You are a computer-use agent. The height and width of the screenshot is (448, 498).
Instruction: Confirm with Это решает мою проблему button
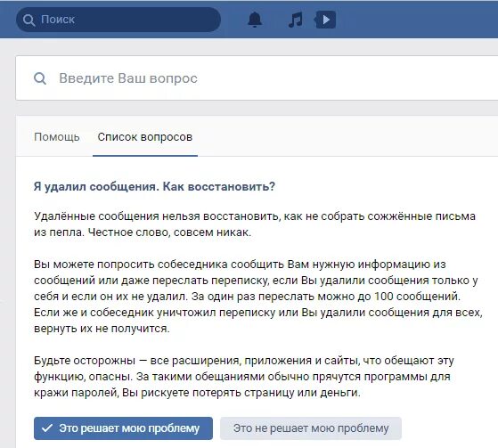click(123, 428)
